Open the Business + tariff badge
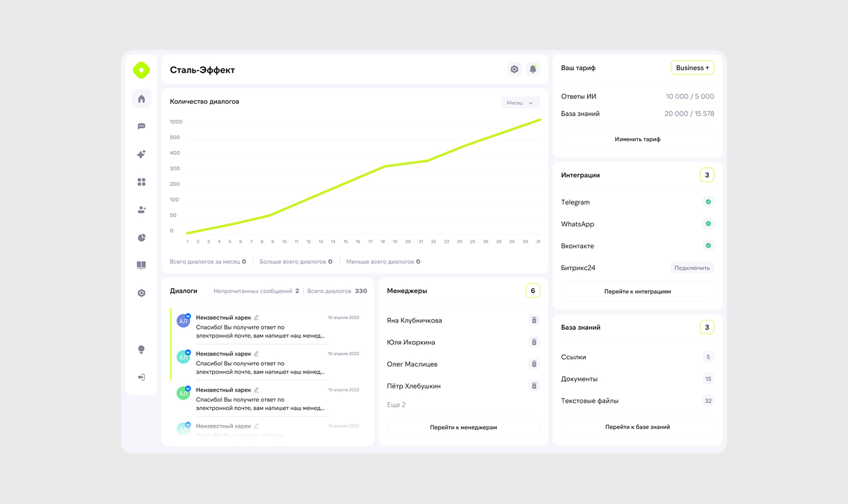848x504 pixels. [x=692, y=68]
